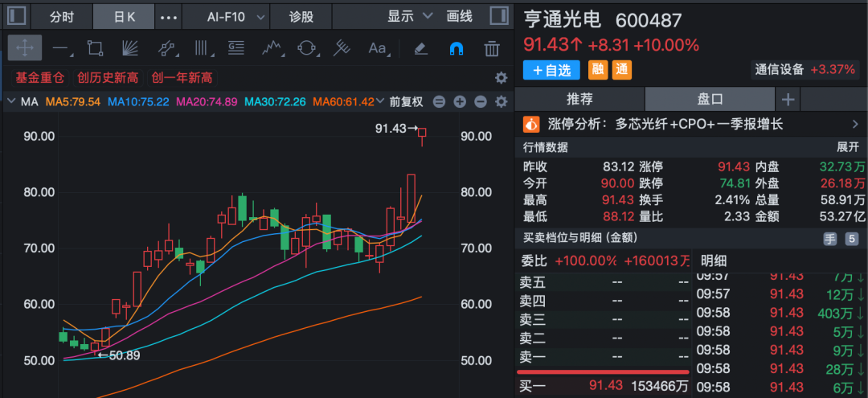Click the 手 unit toggle
This screenshot has width=868, height=398.
[829, 239]
